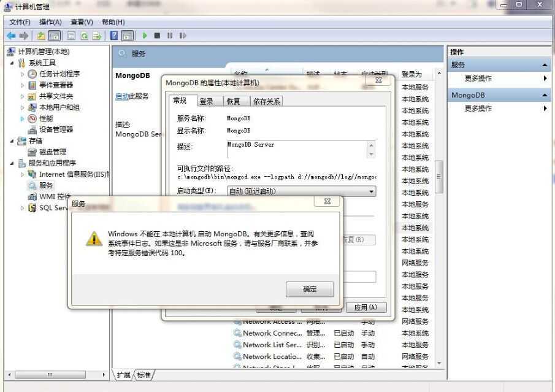The height and width of the screenshot is (392, 555).
Task: Start the service with green play icon
Action: (144, 36)
